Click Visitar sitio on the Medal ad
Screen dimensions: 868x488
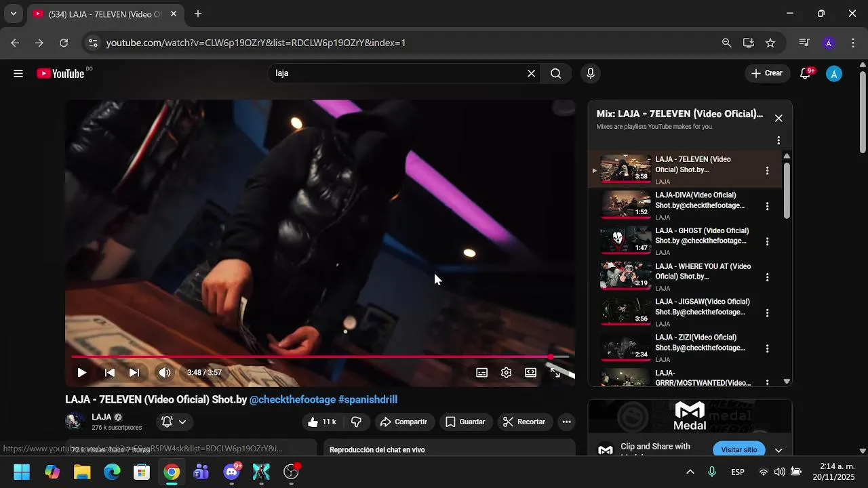[738, 449]
